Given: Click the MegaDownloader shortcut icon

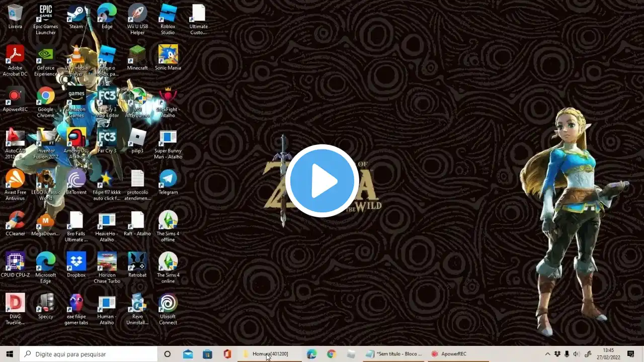Looking at the screenshot, I should pyautogui.click(x=46, y=224).
